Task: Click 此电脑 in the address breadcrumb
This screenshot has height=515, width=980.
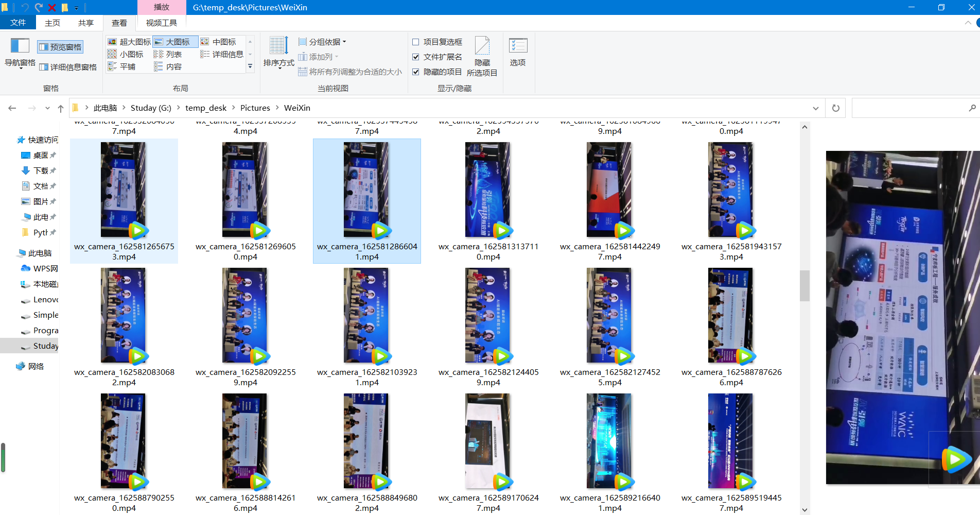Action: [105, 108]
